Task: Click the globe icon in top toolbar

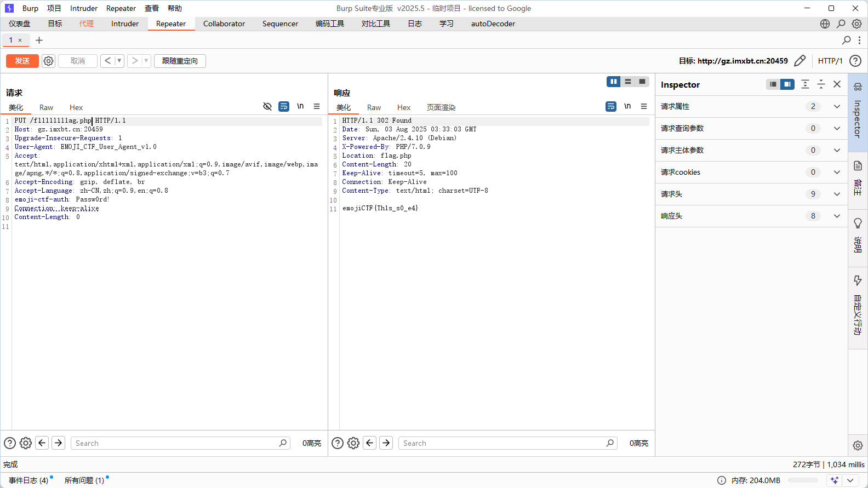Action: tap(825, 24)
